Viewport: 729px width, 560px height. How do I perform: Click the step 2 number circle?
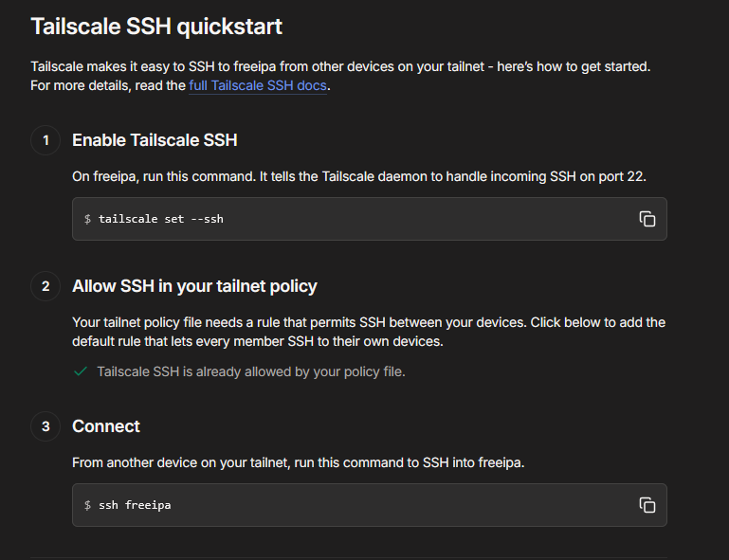coord(46,286)
